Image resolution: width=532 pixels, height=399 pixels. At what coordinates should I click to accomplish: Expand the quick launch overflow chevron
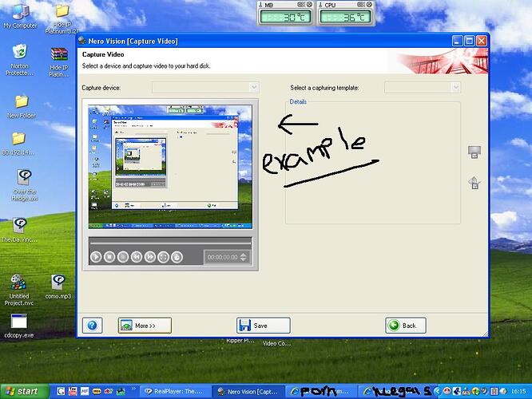pyautogui.click(x=133, y=389)
